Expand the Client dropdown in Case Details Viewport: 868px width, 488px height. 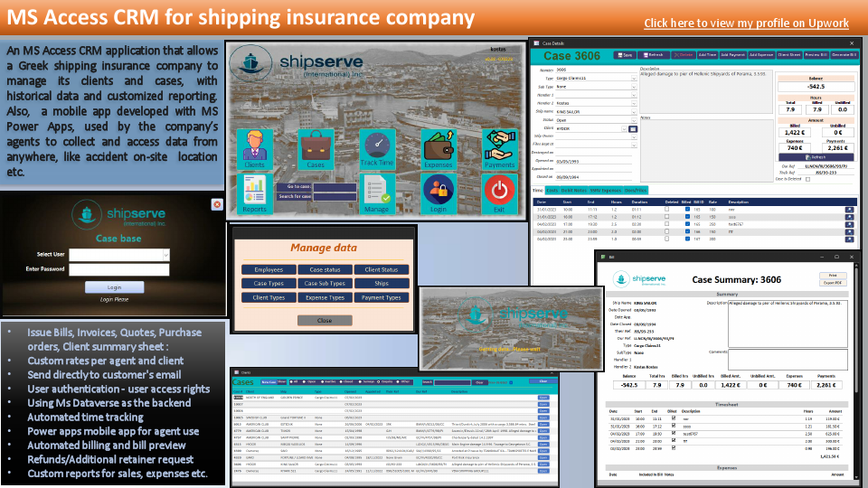[624, 129]
